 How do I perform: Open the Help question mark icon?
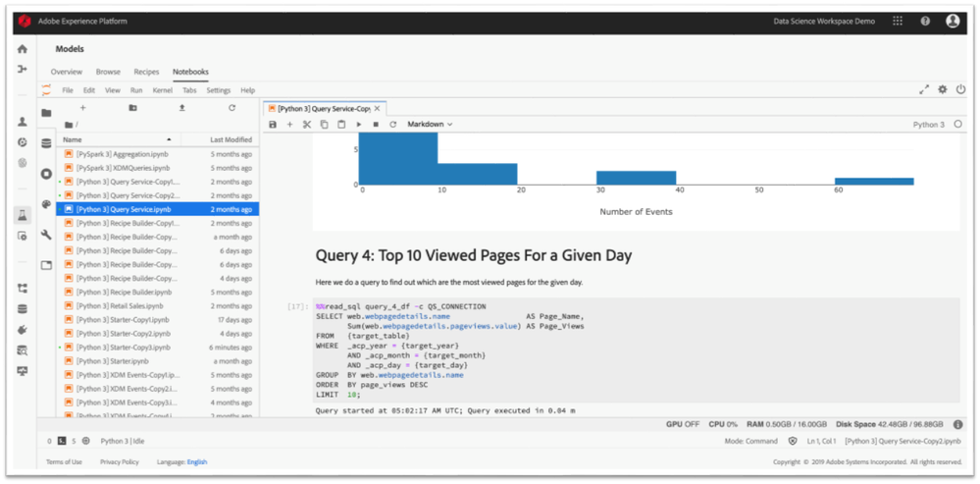pos(925,21)
